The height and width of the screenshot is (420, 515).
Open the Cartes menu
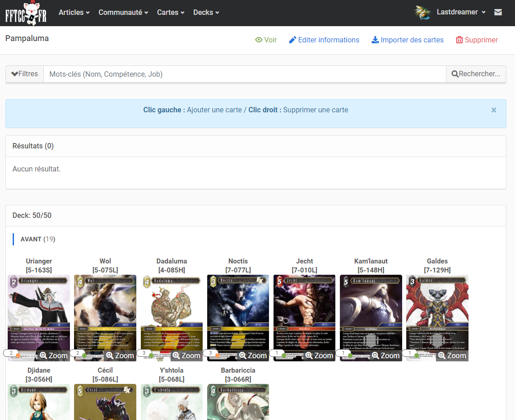171,13
